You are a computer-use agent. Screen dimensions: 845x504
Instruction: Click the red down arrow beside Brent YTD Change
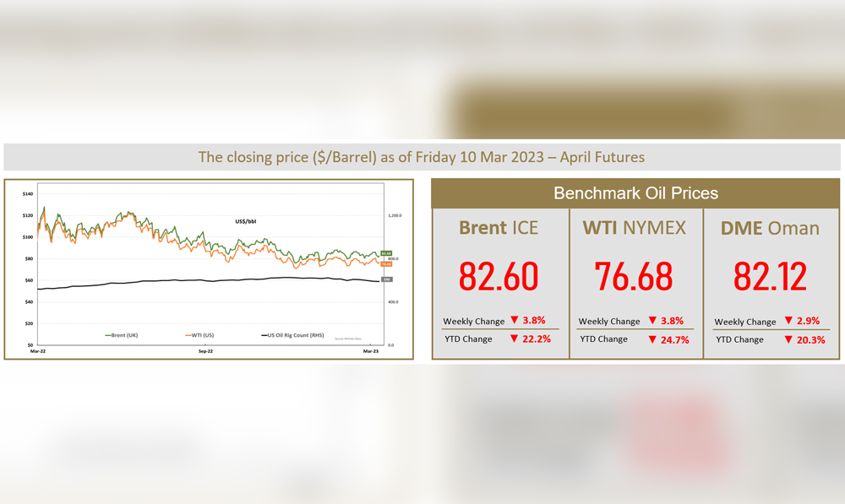coord(513,339)
